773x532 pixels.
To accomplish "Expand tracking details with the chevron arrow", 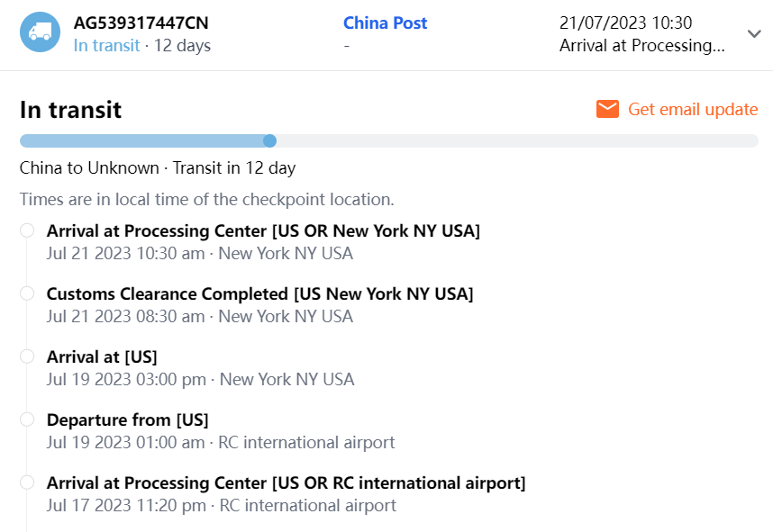I will coord(754,34).
